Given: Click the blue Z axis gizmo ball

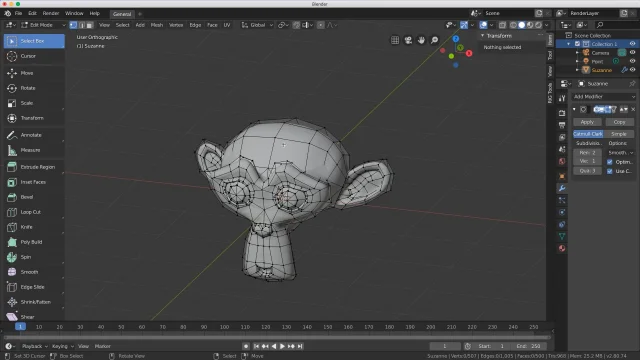Looking at the screenshot, I should (x=456, y=39).
